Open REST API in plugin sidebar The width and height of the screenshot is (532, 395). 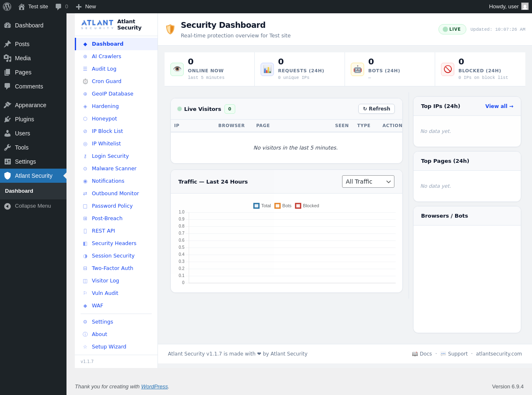(x=116, y=231)
